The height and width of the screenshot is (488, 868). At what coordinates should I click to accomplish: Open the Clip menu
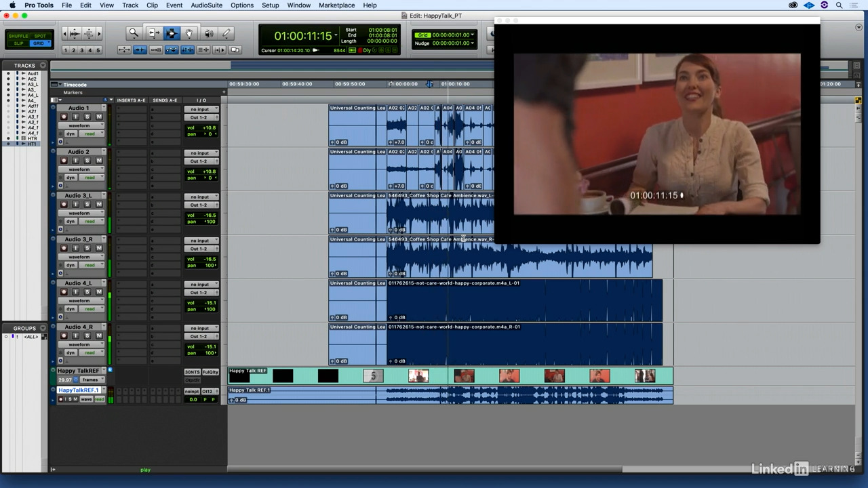(152, 5)
